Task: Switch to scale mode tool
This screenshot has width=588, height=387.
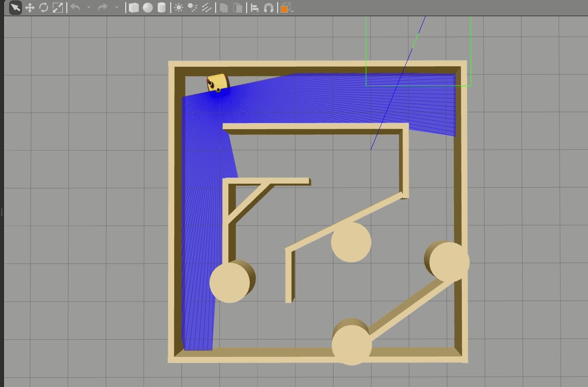Action: [58, 8]
